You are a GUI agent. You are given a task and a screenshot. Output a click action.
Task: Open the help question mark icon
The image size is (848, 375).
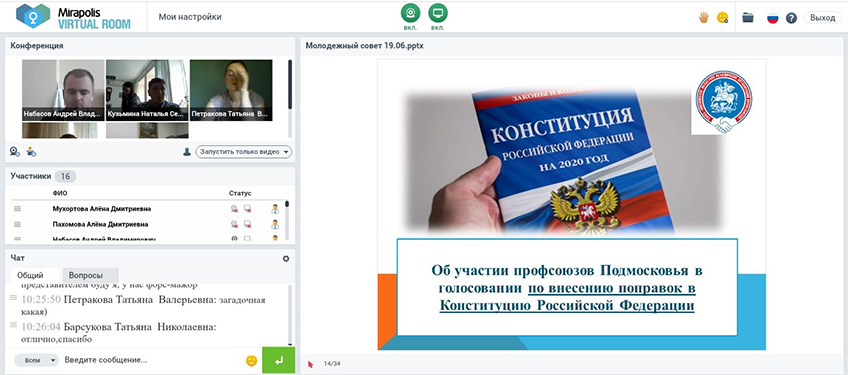point(791,18)
